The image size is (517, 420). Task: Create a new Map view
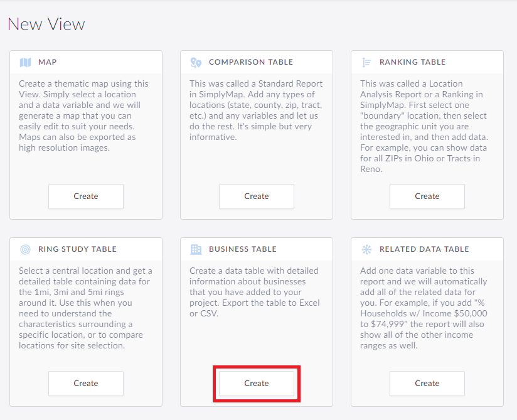point(86,197)
